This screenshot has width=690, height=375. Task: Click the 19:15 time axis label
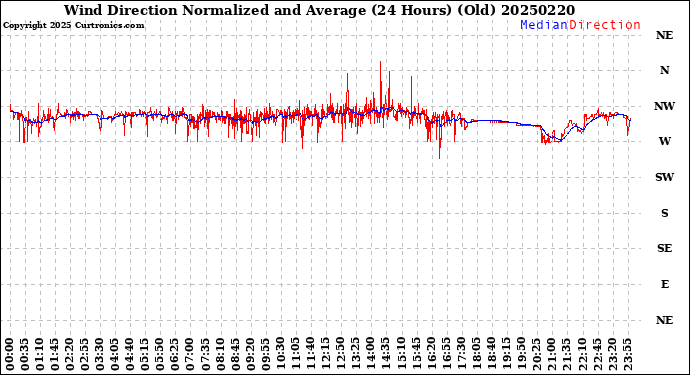pyautogui.click(x=506, y=355)
